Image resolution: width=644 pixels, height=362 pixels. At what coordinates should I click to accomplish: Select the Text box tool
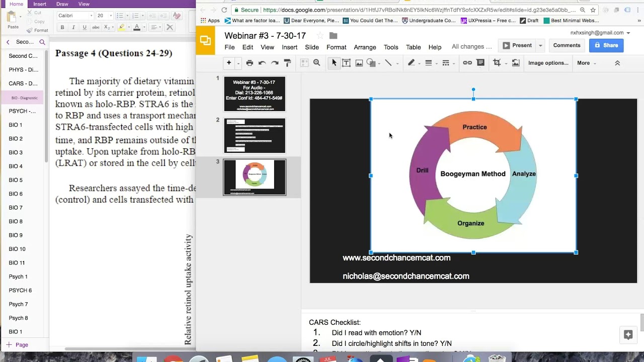(x=346, y=63)
